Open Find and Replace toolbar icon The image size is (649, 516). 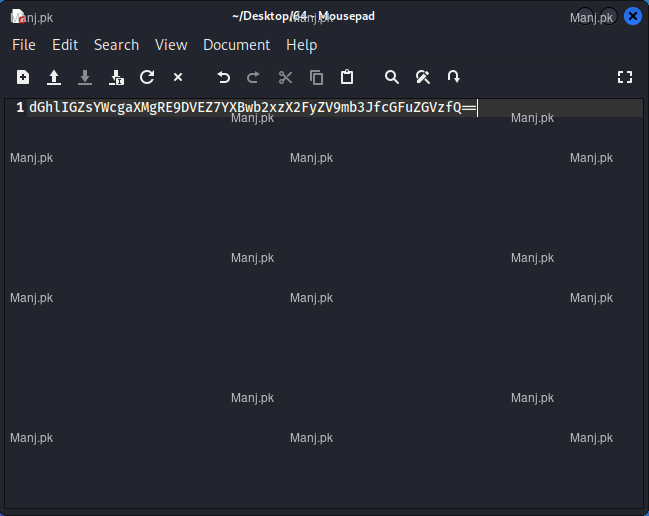423,77
